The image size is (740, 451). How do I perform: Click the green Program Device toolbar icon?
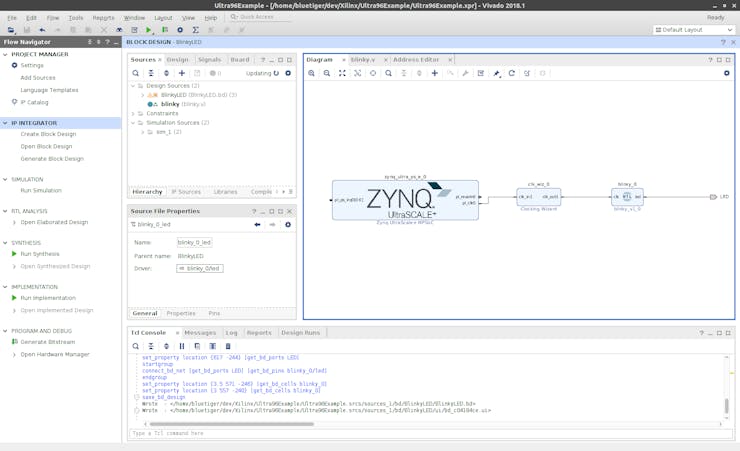(x=165, y=30)
